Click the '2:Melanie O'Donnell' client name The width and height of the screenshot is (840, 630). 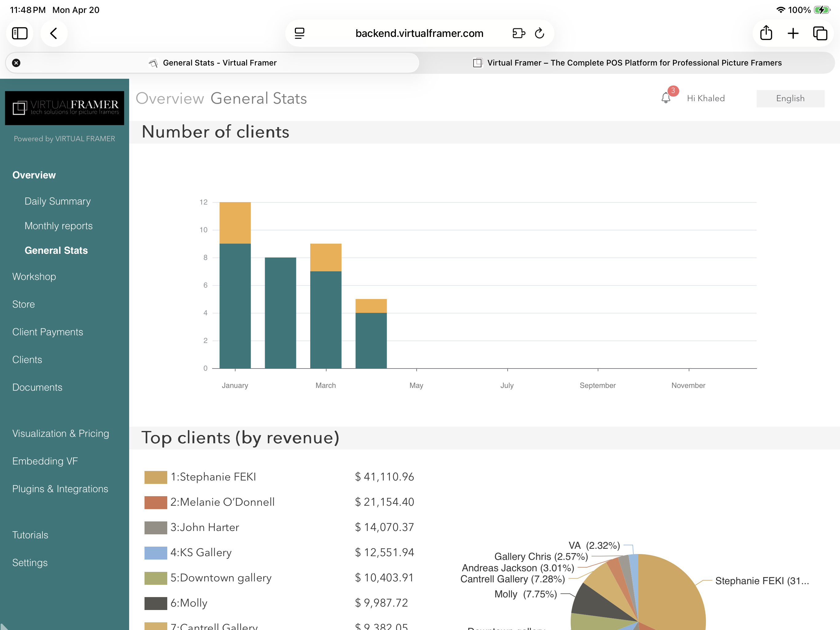pos(223,502)
